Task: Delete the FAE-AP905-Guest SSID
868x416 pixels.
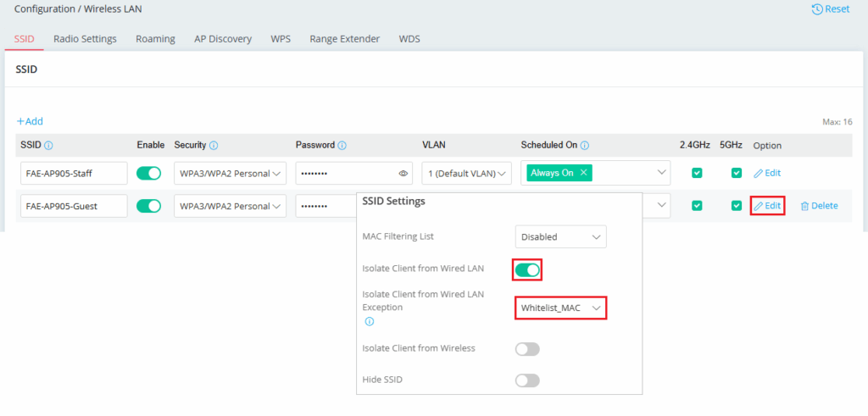Action: click(819, 206)
